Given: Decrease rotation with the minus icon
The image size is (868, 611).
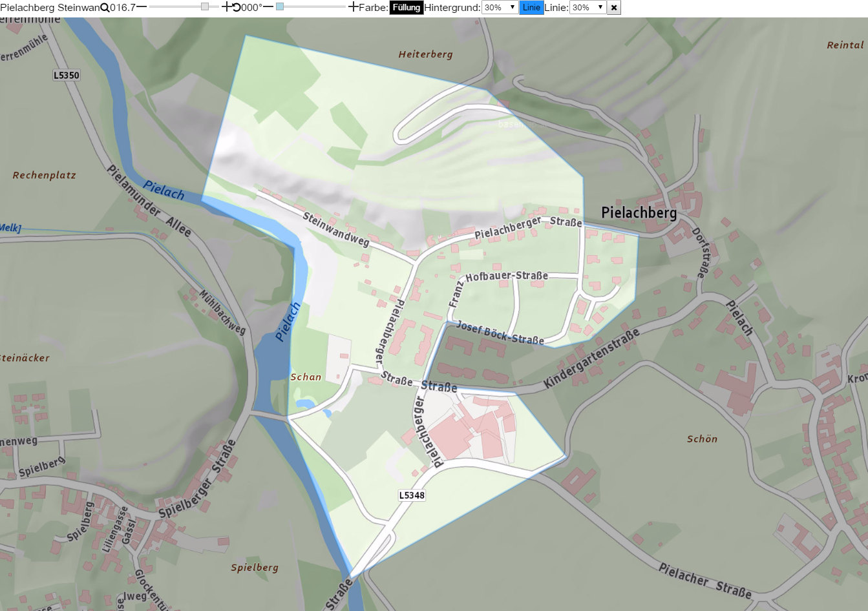Looking at the screenshot, I should click(268, 7).
